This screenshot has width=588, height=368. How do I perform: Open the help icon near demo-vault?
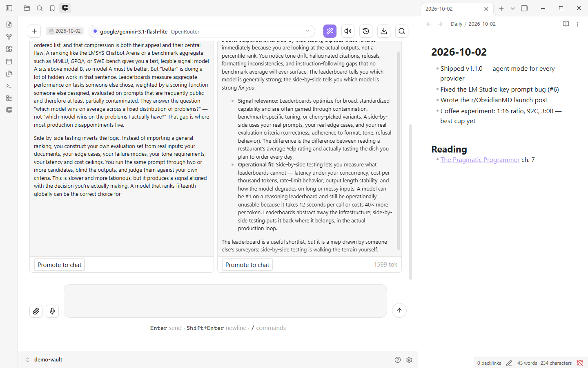(x=398, y=360)
